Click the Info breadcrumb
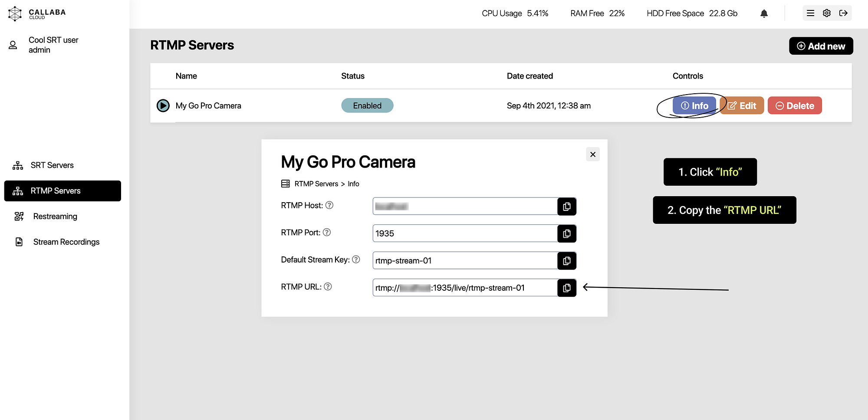Screen dimensions: 868x420 [x=353, y=184]
